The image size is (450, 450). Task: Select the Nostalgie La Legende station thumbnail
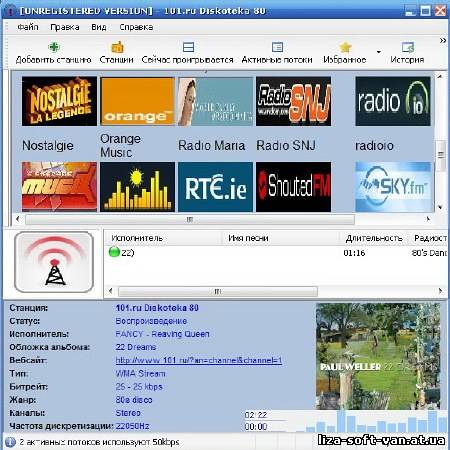[x=59, y=101]
